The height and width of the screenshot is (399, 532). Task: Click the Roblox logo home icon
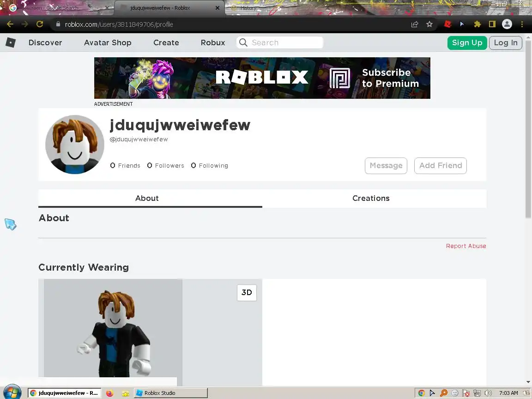(x=11, y=42)
